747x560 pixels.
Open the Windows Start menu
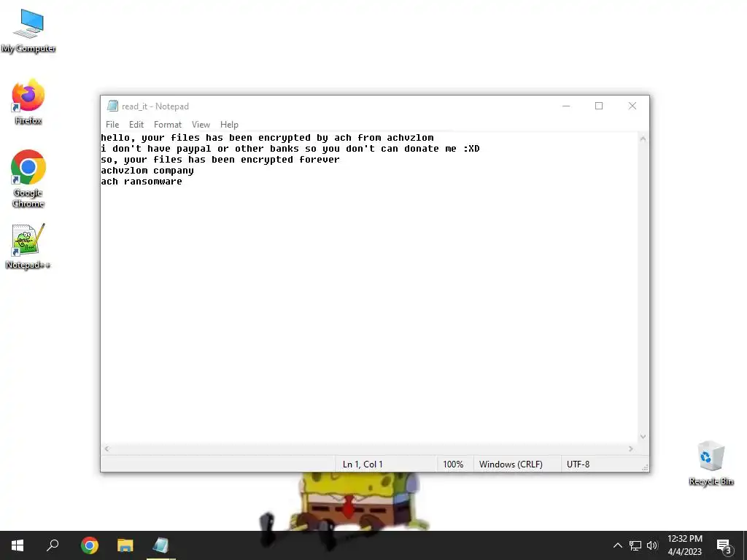18,545
